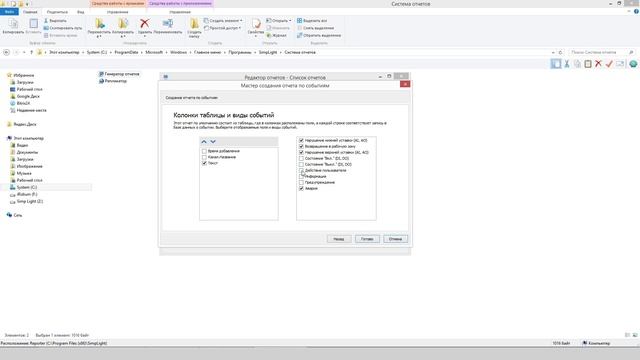Click the Отмена button in the wizard
Viewport: 640px width, 360px height.
tap(395, 239)
